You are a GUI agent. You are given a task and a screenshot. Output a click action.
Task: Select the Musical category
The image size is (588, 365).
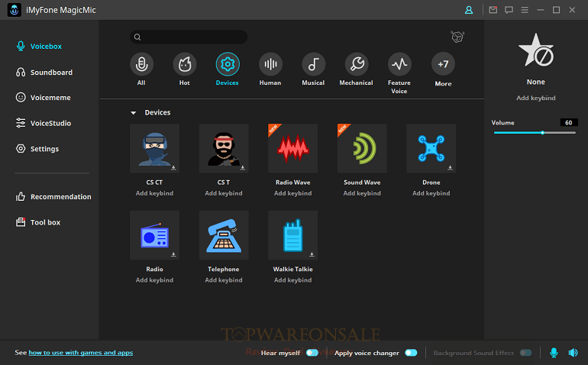click(314, 64)
